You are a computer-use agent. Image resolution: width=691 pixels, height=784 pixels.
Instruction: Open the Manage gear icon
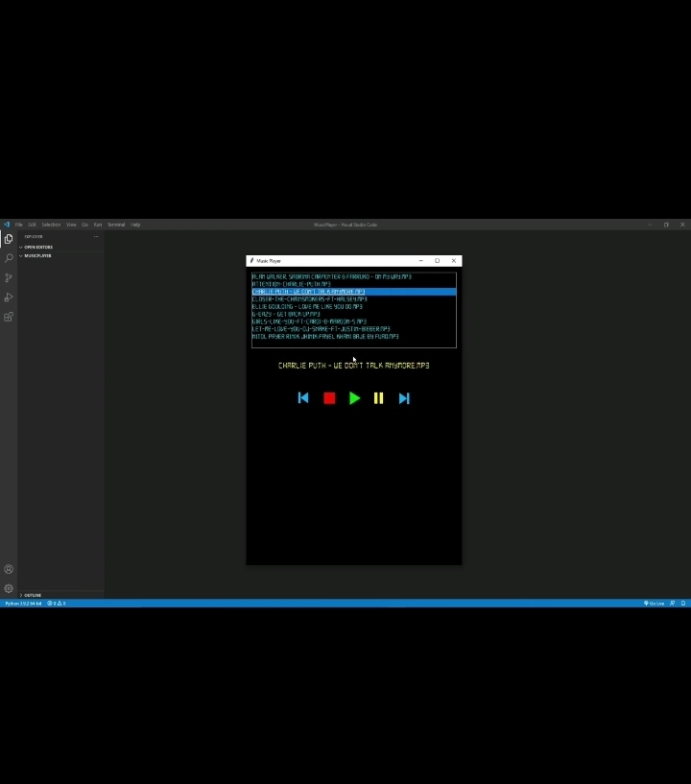coord(9,588)
